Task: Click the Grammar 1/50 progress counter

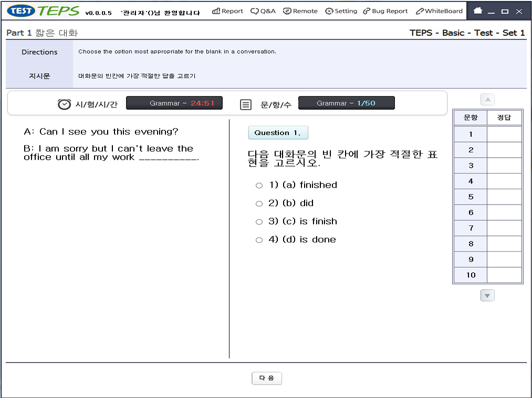Action: click(346, 103)
